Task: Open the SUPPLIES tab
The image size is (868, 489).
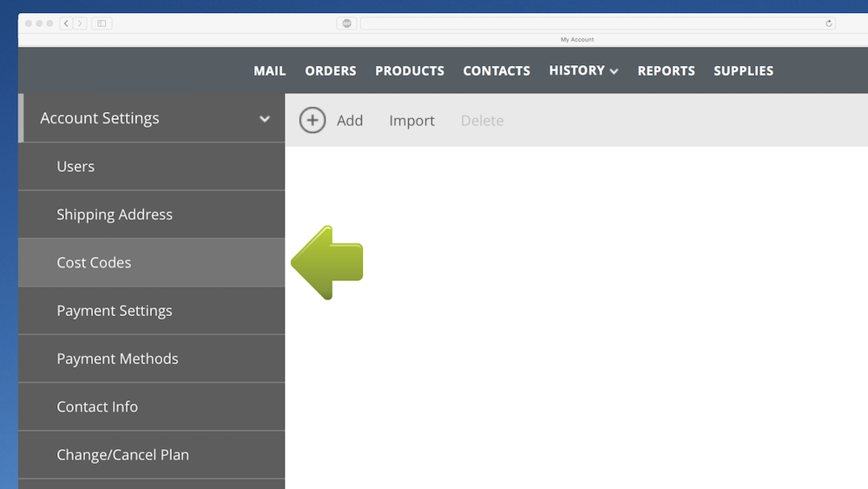Action: coord(744,71)
